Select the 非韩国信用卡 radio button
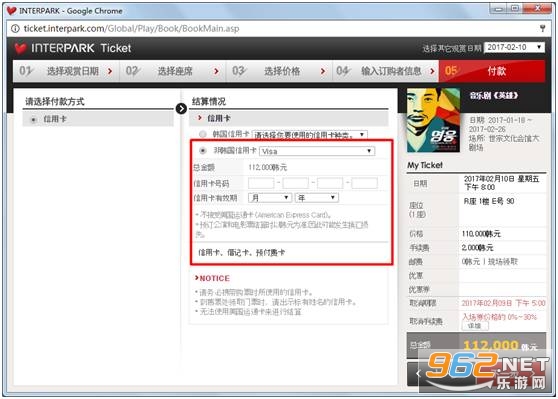Screen dimensions: 558x399 tap(203, 151)
